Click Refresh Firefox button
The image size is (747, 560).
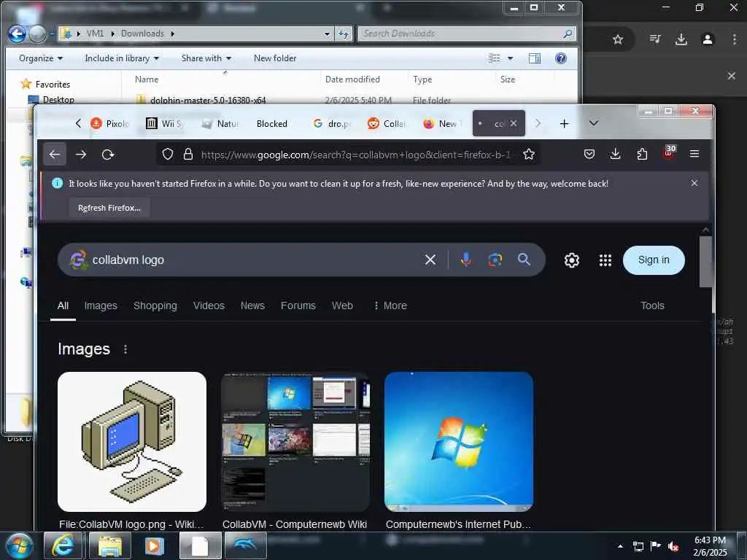109,208
